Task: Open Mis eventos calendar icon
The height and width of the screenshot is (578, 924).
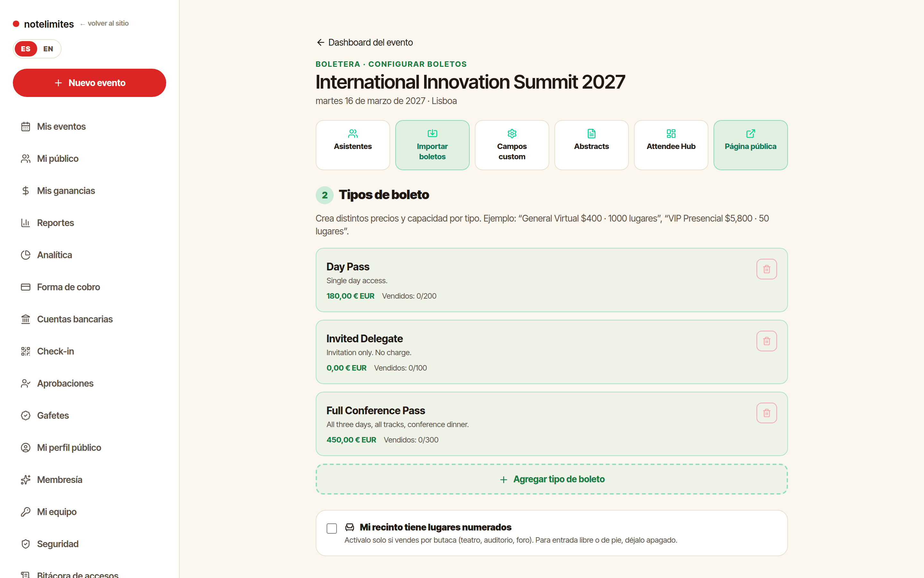Action: (26, 127)
